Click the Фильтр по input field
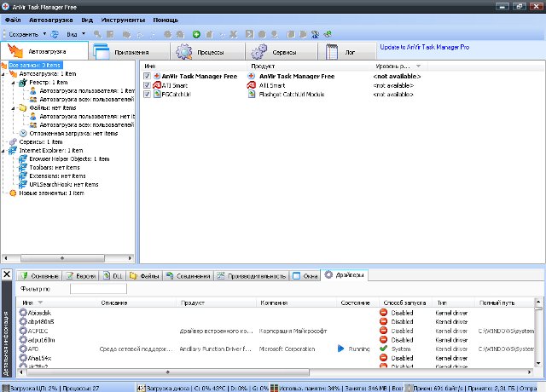Viewport: 546px width, 392px height. [x=98, y=289]
